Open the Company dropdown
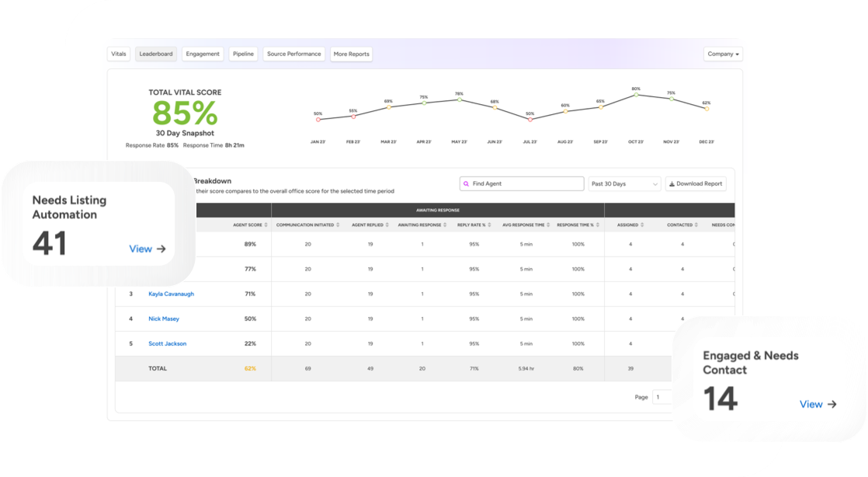 click(723, 54)
